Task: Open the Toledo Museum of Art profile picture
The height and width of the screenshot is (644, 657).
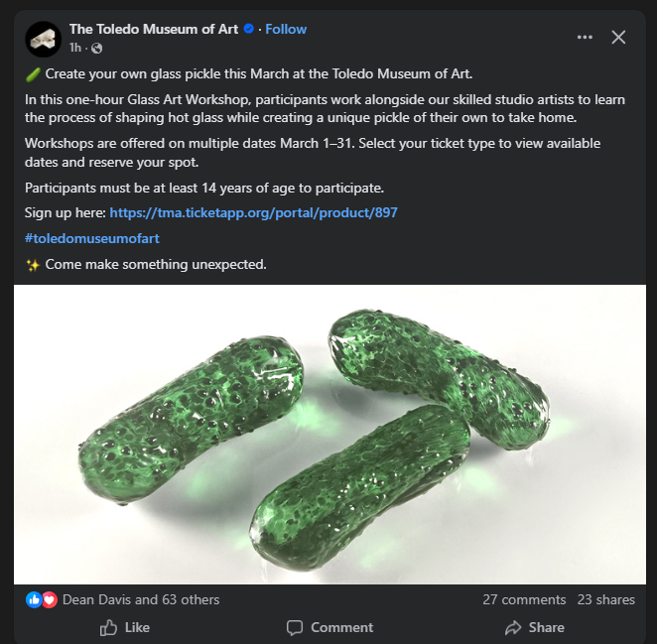Action: [x=45, y=38]
